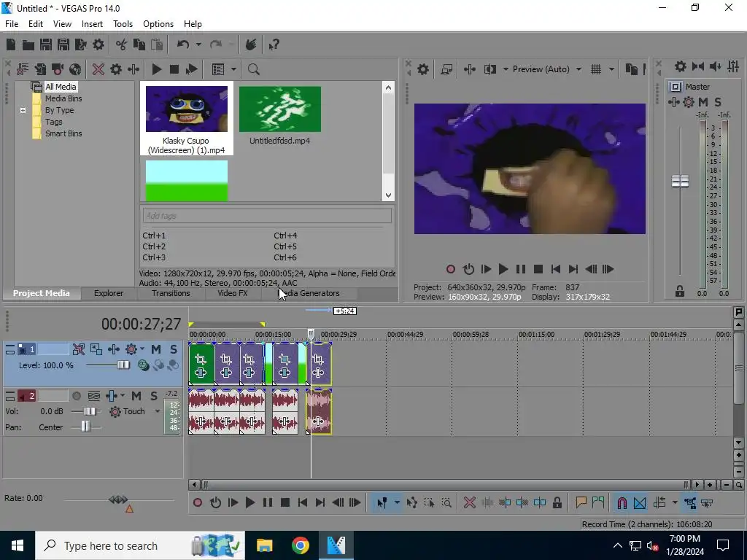Open the What's This help icon

[x=274, y=44]
